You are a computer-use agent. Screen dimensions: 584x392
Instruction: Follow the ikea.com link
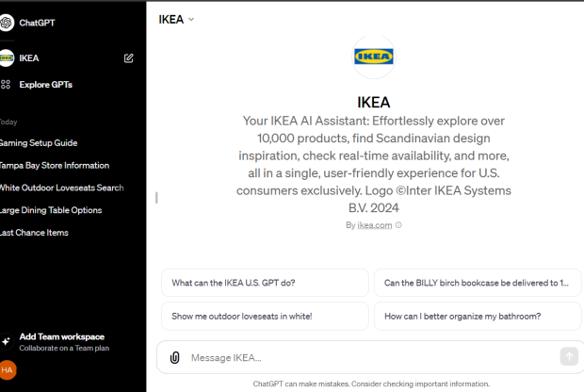point(375,225)
